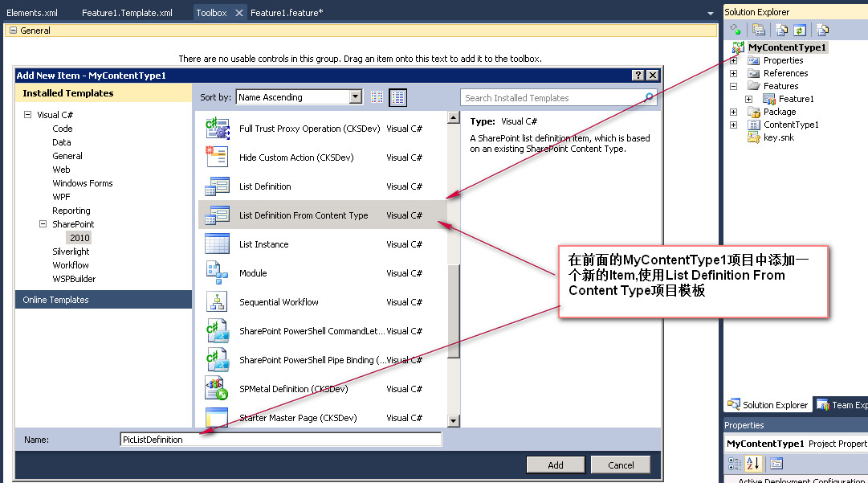Open the Sort by dropdown

pos(356,97)
